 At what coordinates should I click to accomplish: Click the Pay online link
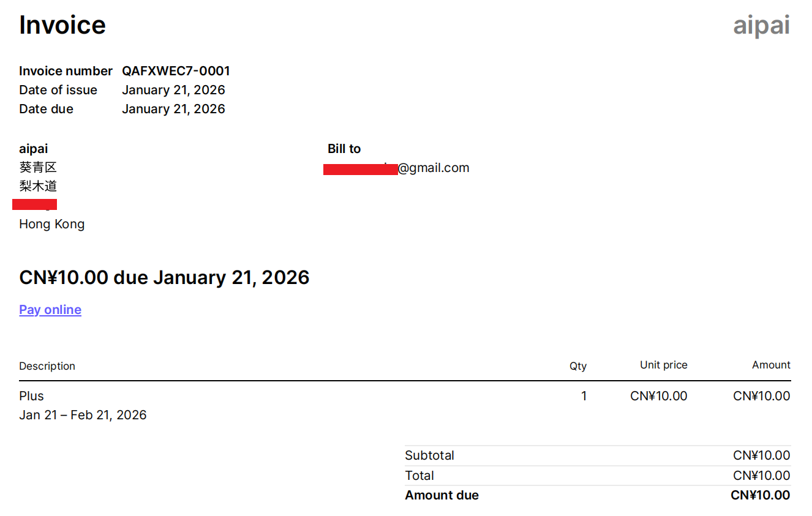coord(50,310)
